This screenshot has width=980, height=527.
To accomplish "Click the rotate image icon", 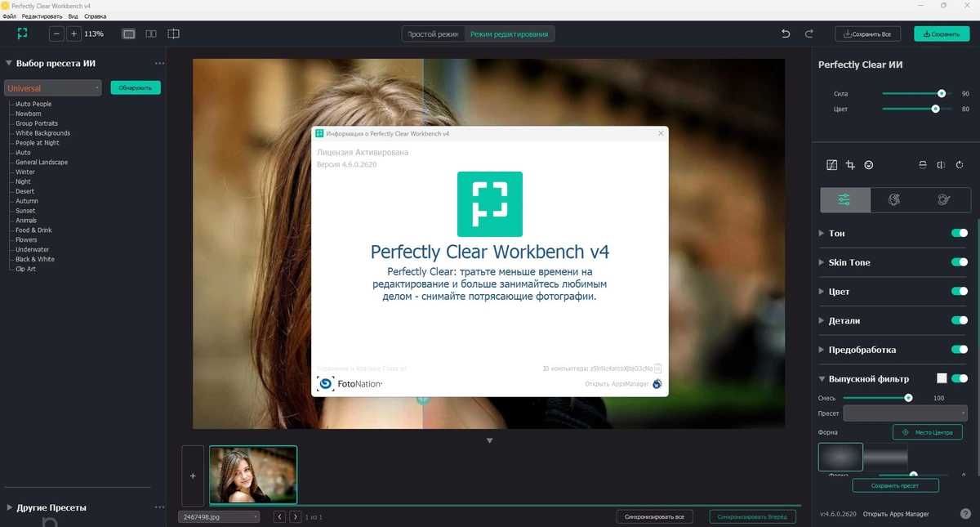I will (960, 165).
